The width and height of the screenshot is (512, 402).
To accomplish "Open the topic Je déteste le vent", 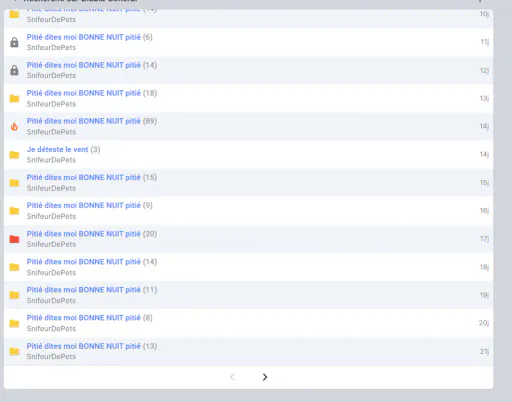I will 57,149.
